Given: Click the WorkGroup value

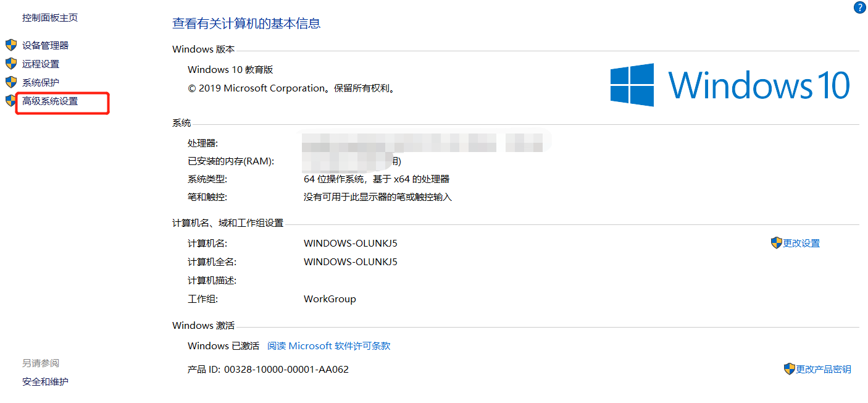Looking at the screenshot, I should (x=330, y=299).
